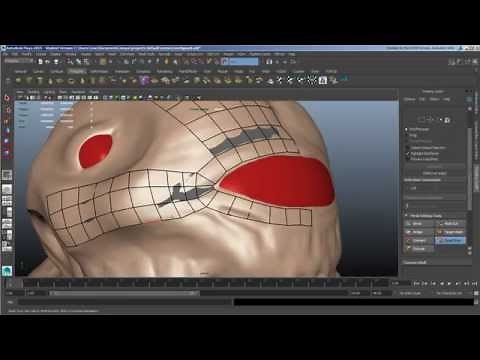
Task: Click the Multi-Cut tool button
Action: 450,224
